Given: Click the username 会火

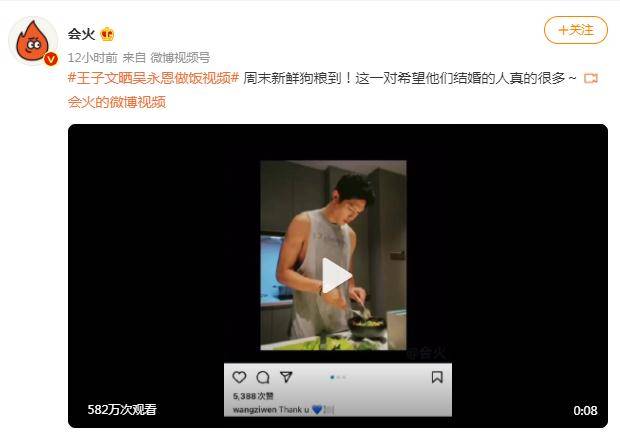Looking at the screenshot, I should point(81,34).
